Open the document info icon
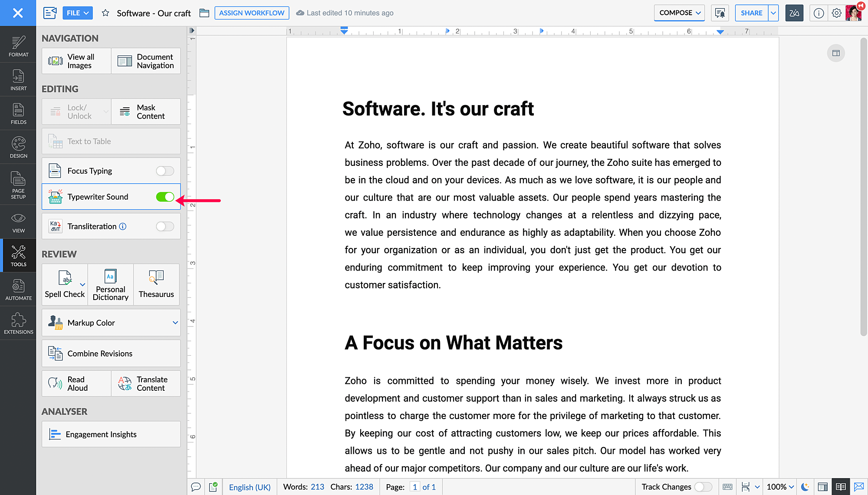This screenshot has height=495, width=868. 819,13
